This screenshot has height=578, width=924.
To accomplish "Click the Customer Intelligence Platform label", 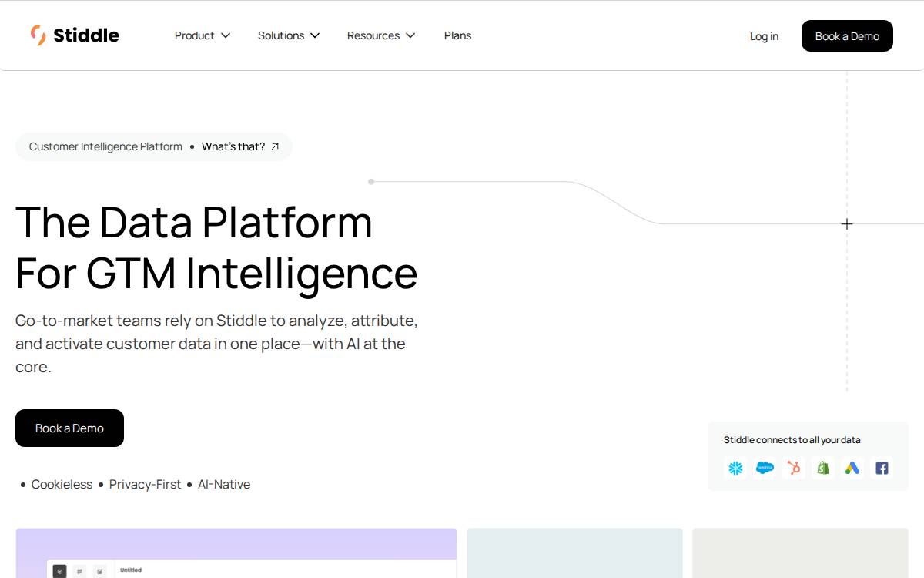I will point(105,146).
